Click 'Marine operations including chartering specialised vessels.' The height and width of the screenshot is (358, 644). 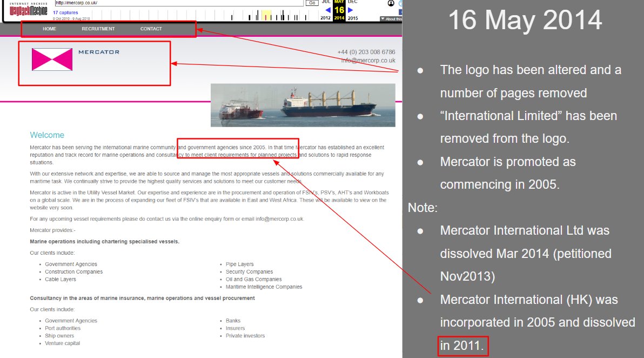[104, 242]
